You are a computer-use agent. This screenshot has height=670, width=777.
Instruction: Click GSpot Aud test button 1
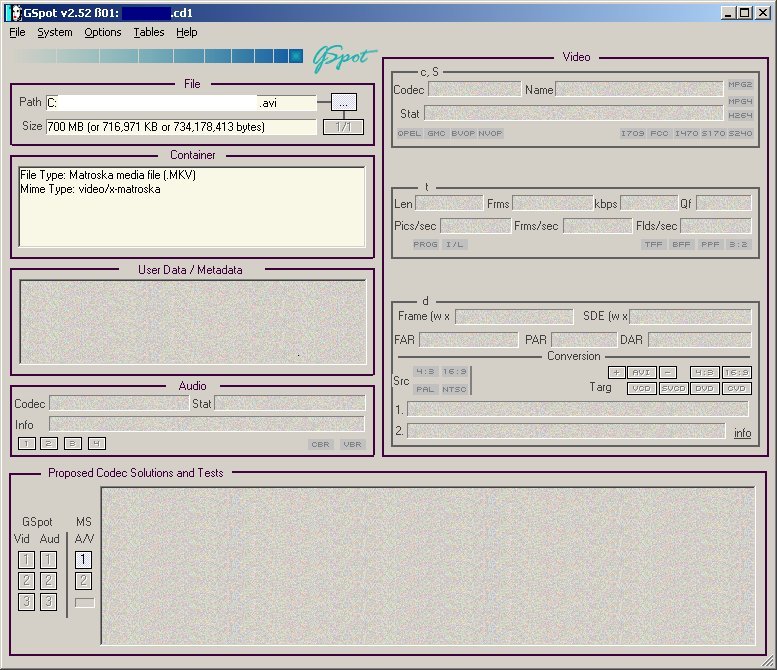tap(48, 560)
